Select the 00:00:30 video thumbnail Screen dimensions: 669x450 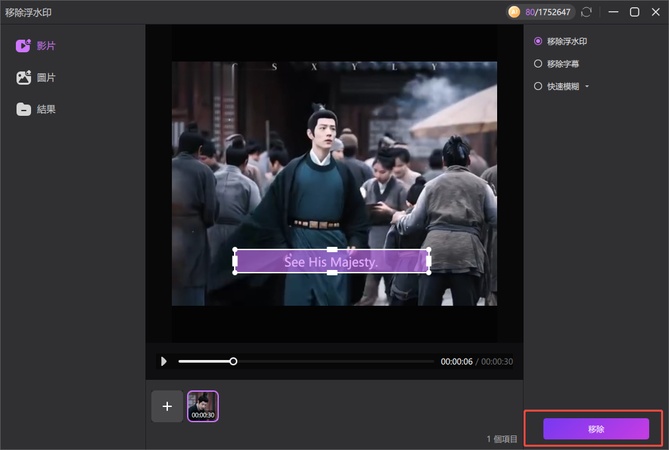click(x=203, y=406)
